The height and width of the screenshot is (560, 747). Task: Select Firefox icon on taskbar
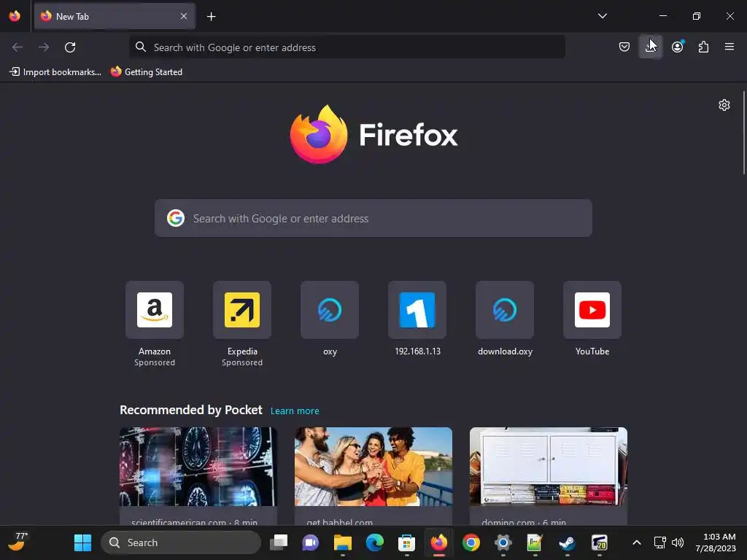(438, 542)
